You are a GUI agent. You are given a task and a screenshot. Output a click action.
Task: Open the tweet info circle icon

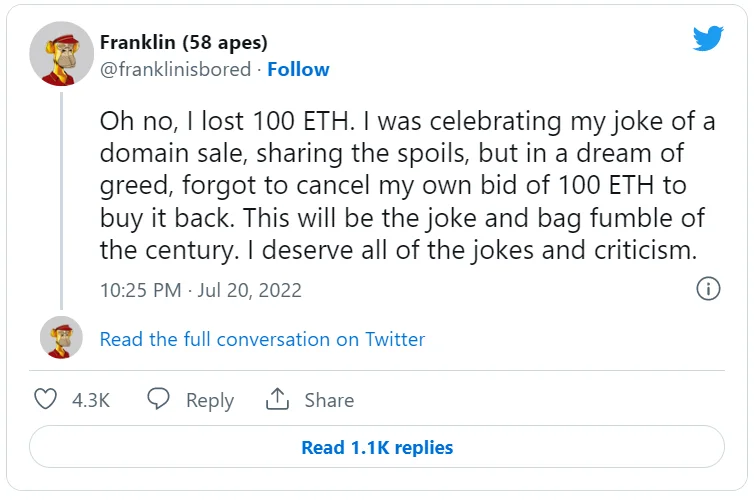pyautogui.click(x=707, y=289)
